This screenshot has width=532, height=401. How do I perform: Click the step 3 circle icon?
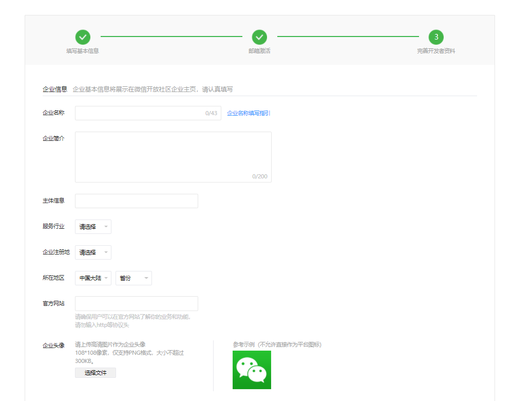[x=436, y=37]
